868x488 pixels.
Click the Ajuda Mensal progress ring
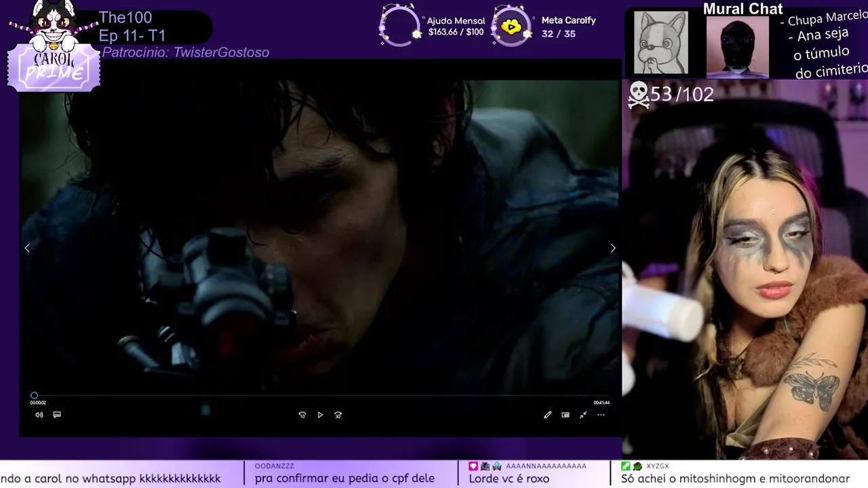pyautogui.click(x=399, y=26)
